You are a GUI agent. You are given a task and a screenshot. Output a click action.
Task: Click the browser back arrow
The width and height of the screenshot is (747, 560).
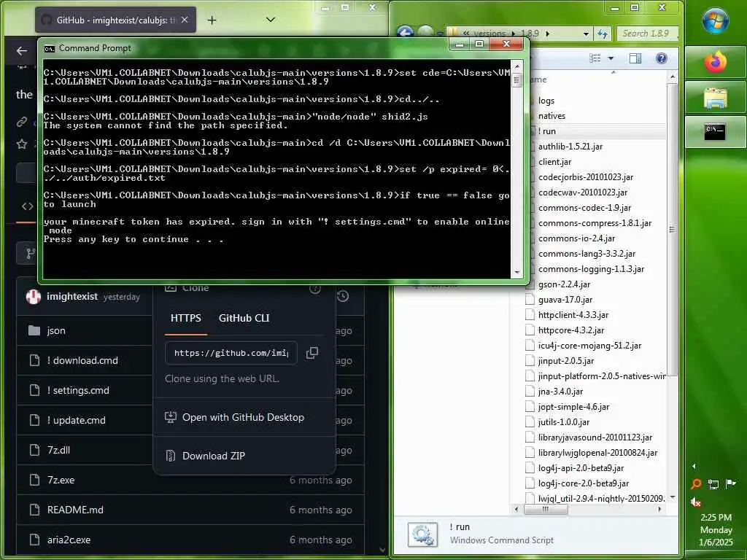[x=21, y=51]
